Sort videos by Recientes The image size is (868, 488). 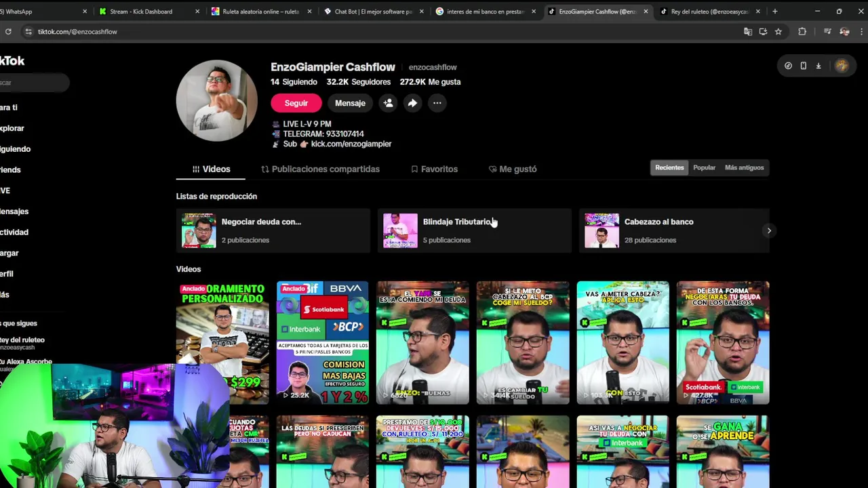point(669,167)
